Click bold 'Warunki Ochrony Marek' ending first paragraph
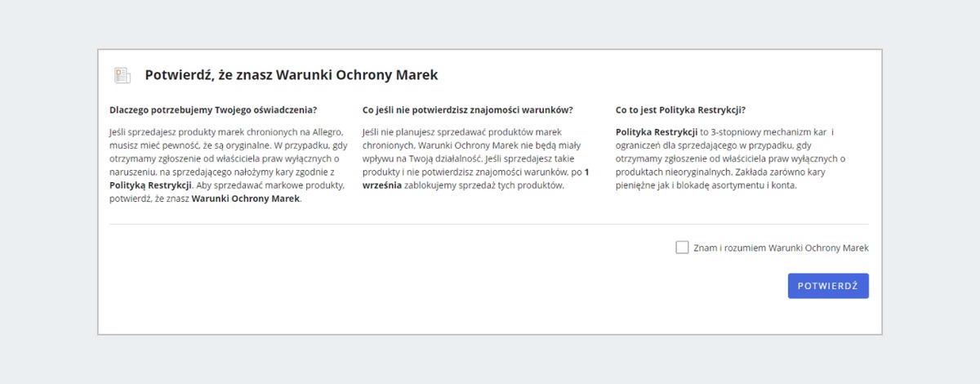980x384 pixels. coord(246,199)
